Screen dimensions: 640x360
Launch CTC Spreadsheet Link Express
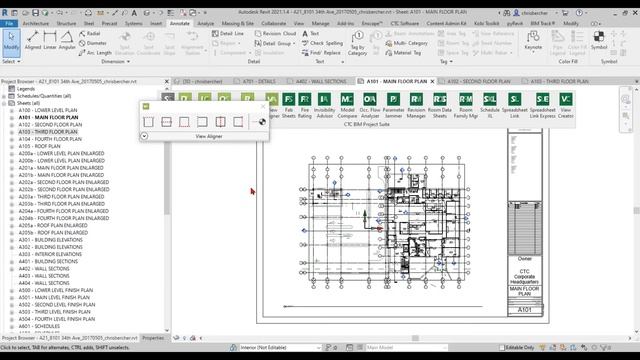pyautogui.click(x=542, y=106)
